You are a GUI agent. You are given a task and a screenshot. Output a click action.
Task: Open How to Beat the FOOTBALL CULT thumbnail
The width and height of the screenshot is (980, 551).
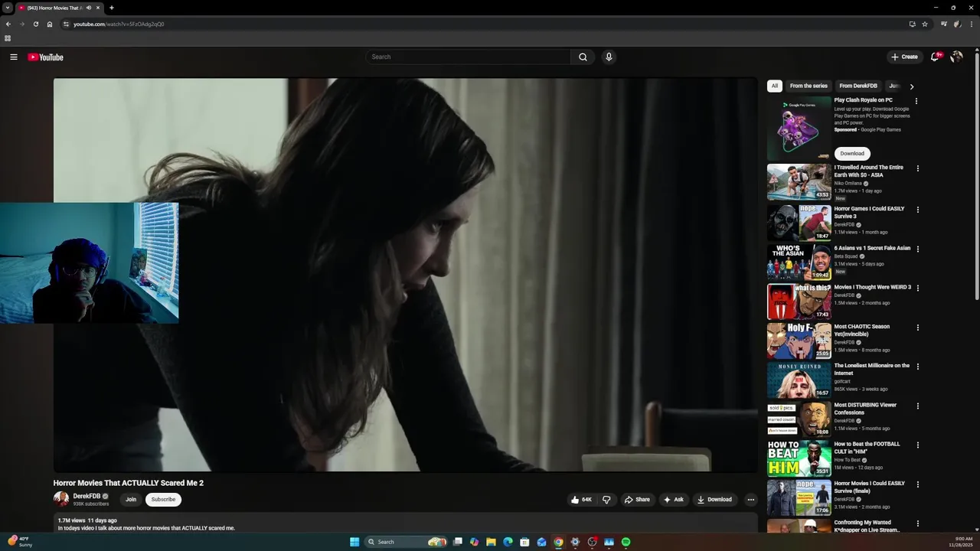tap(799, 458)
